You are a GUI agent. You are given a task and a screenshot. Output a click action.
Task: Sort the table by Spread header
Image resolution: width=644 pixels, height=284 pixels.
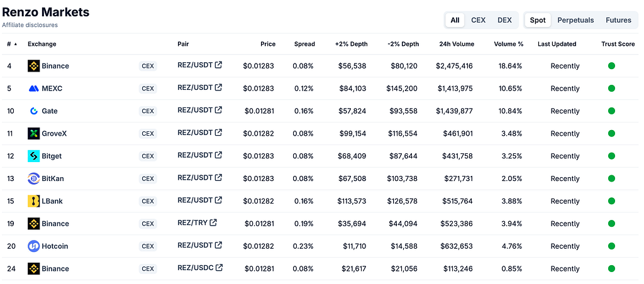pos(304,44)
